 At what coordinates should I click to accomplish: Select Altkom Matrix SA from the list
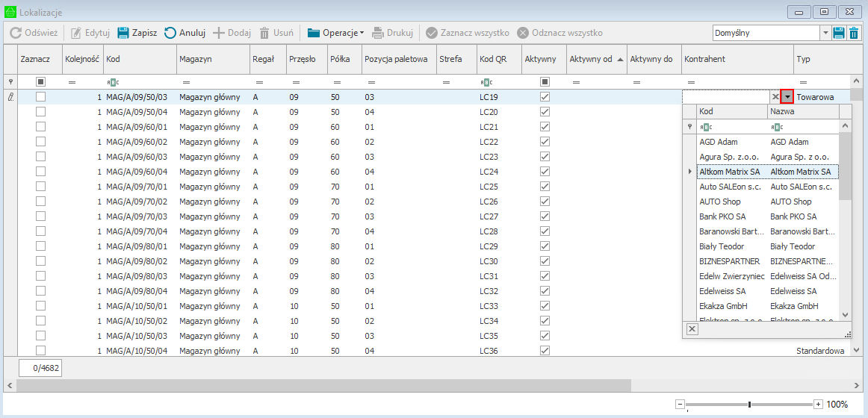coord(730,172)
